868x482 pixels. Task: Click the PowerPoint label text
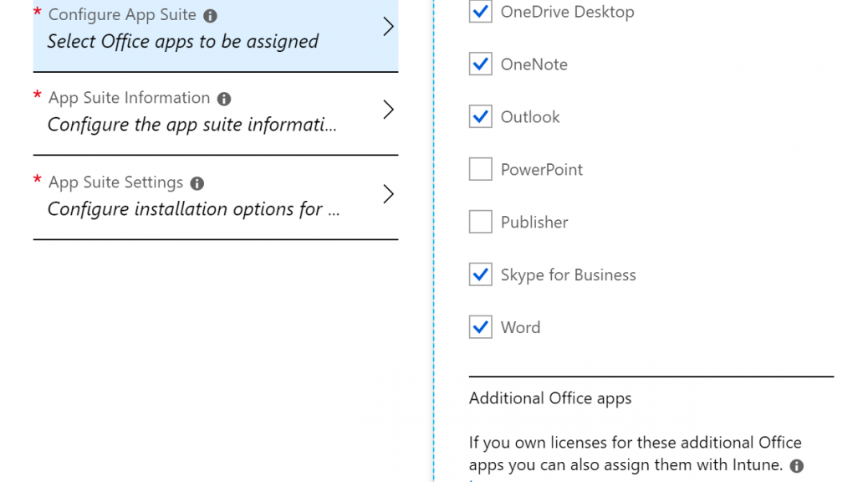541,170
